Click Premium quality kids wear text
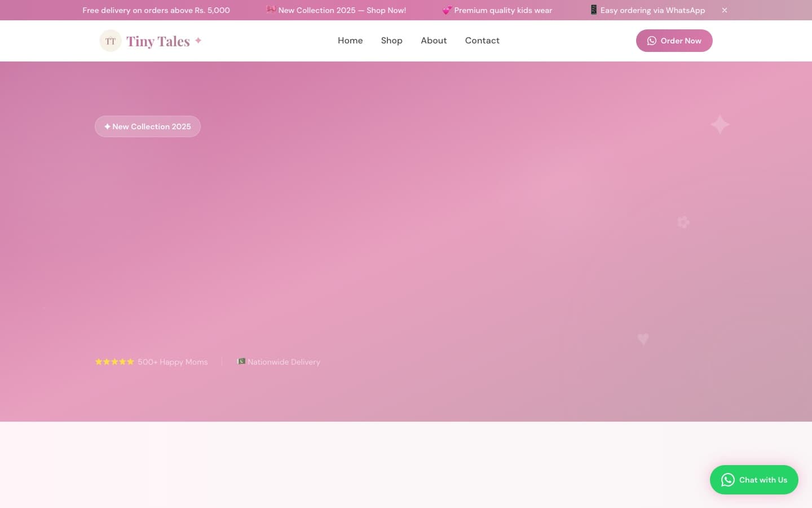Viewport: 812px width, 508px height. pyautogui.click(x=503, y=10)
